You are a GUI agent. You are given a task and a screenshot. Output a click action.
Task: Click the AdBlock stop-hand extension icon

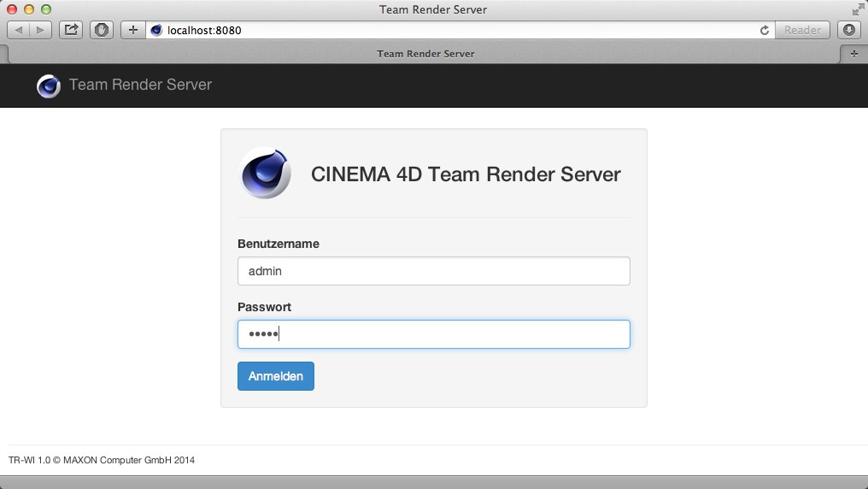[102, 30]
